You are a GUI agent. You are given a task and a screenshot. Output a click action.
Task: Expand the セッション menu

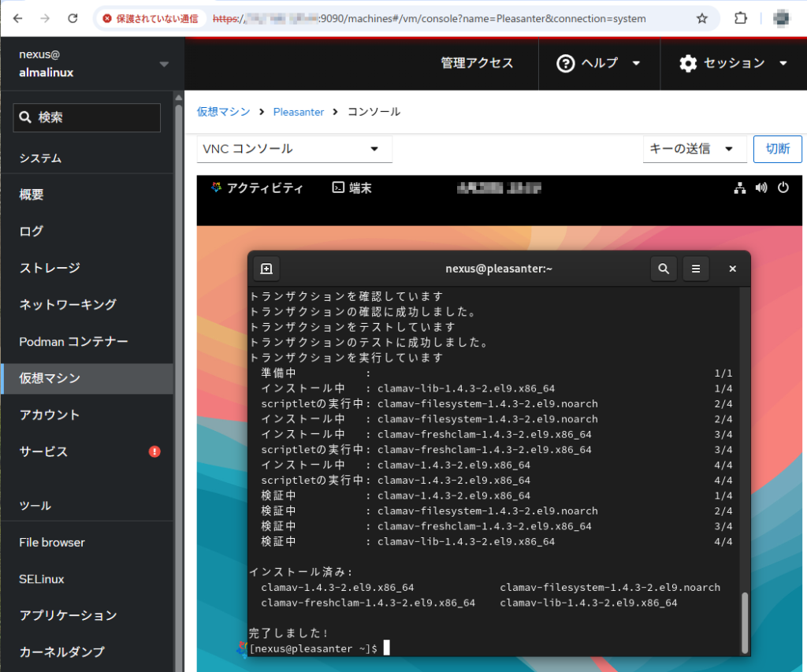coord(733,63)
